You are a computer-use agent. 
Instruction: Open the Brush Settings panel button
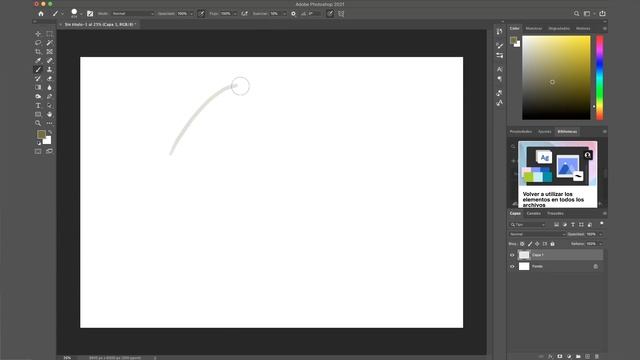click(x=90, y=13)
